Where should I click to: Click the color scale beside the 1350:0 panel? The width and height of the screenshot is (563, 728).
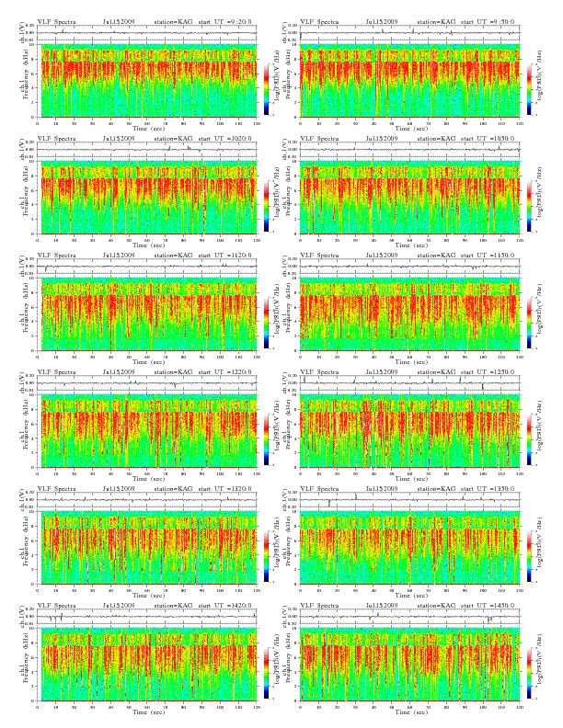coord(530,556)
